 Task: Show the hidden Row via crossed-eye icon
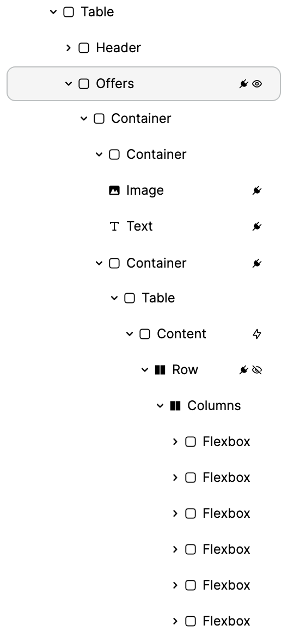tap(257, 370)
